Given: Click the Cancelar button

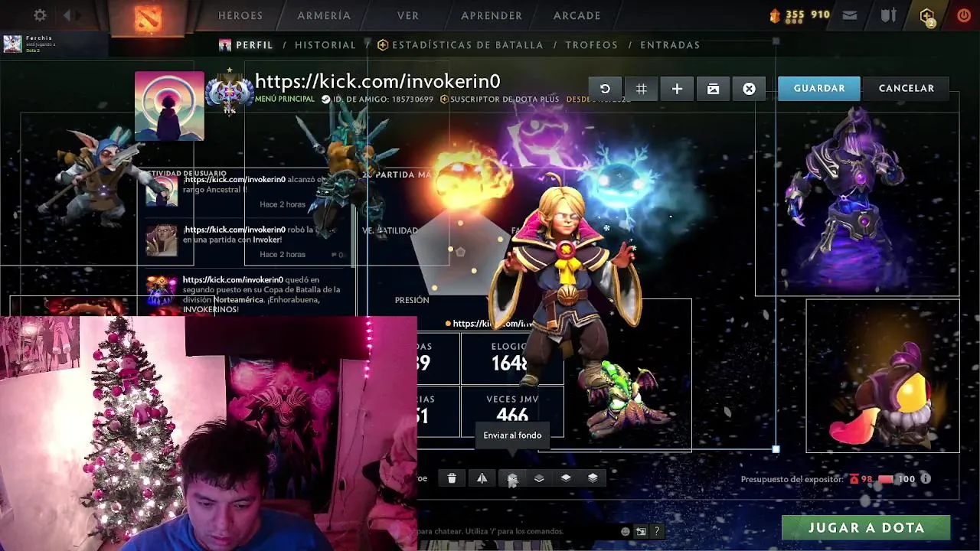Looking at the screenshot, I should (x=906, y=89).
